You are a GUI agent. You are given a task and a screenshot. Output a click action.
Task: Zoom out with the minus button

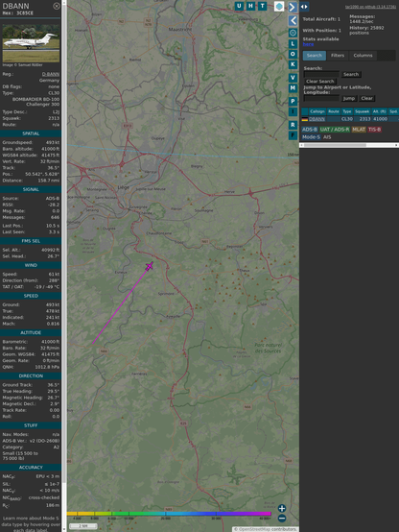[x=282, y=519]
